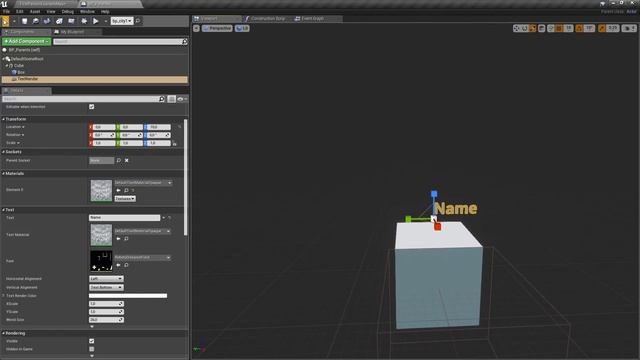Open the Perspective viewport mode button
The height and width of the screenshot is (360, 640).
pyautogui.click(x=217, y=28)
